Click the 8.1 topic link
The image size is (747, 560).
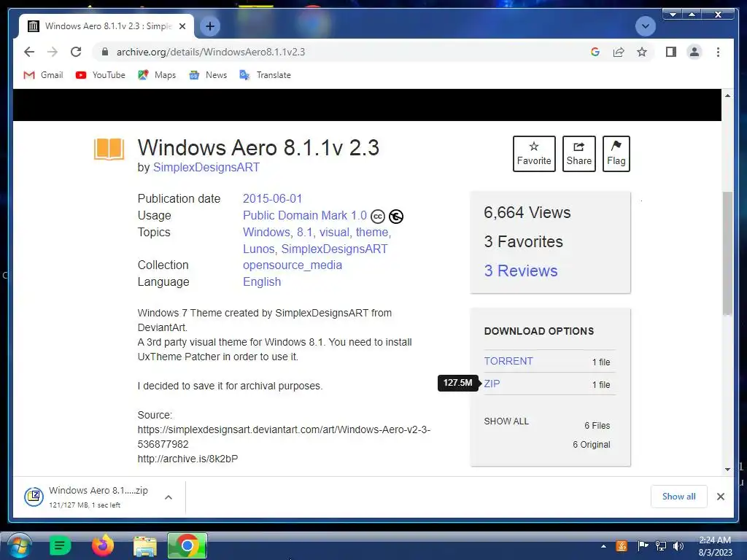[304, 232]
